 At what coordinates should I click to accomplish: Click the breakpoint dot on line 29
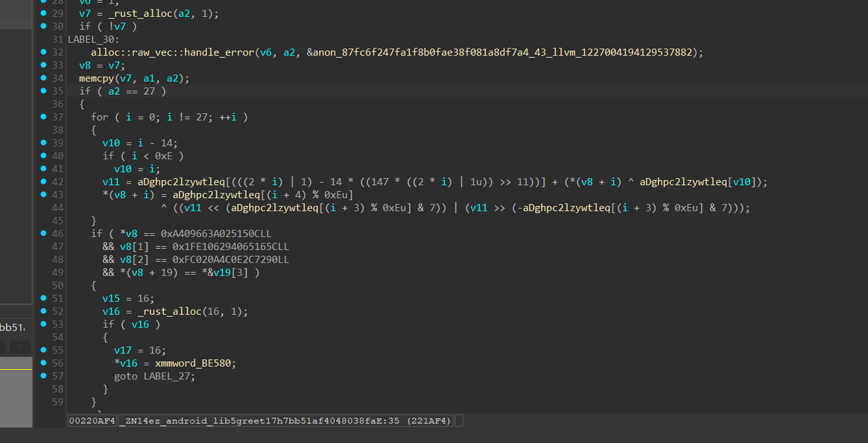coord(44,14)
